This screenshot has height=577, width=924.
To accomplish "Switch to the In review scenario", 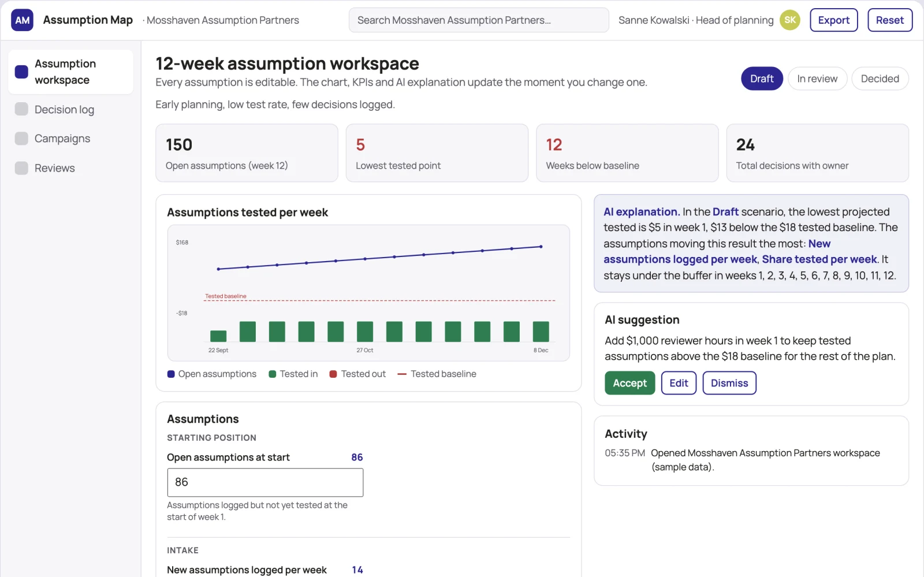I will [817, 79].
